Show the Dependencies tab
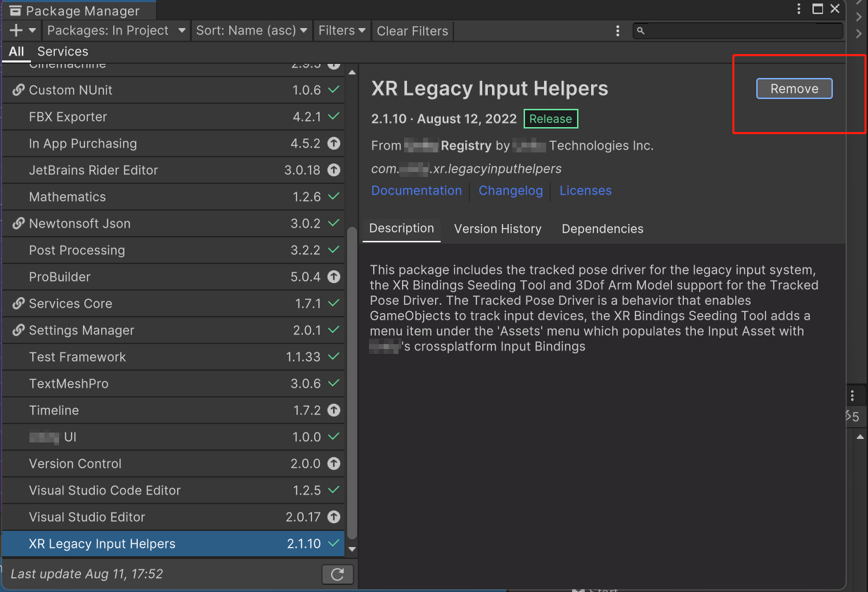868x592 pixels. [602, 229]
